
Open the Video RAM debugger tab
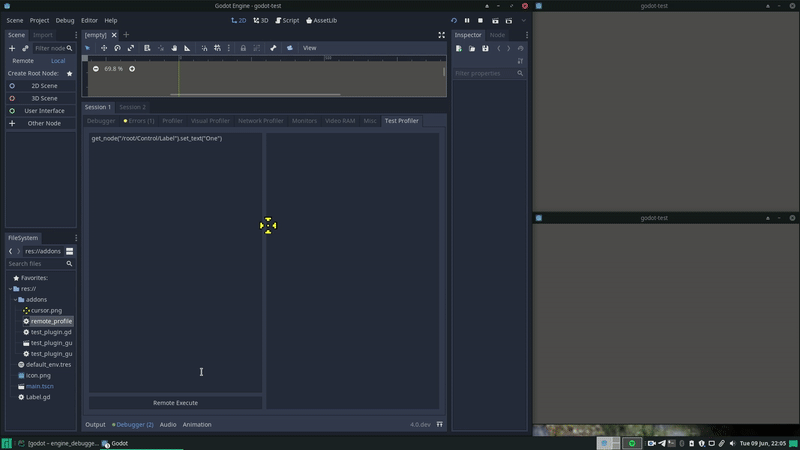pyautogui.click(x=340, y=121)
